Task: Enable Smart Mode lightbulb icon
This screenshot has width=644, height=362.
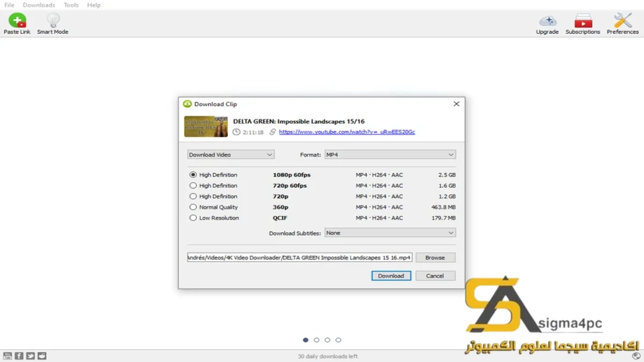Action: [x=53, y=20]
